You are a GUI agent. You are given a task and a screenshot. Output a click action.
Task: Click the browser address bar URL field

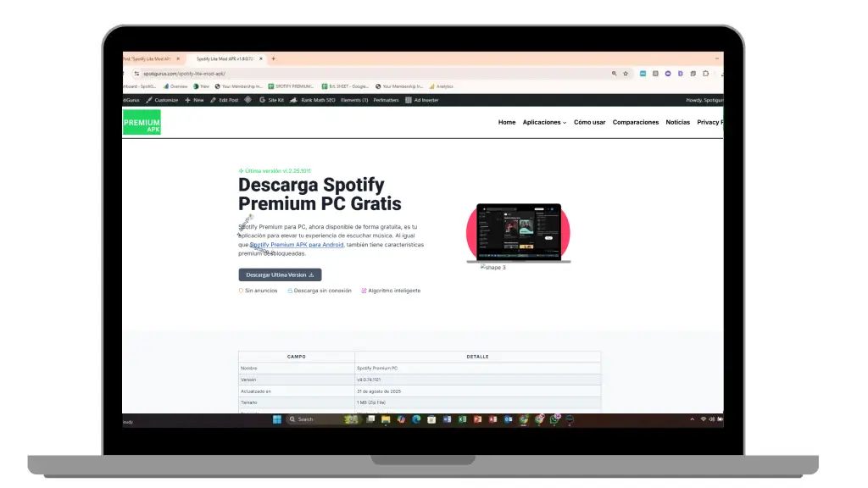pos(339,74)
